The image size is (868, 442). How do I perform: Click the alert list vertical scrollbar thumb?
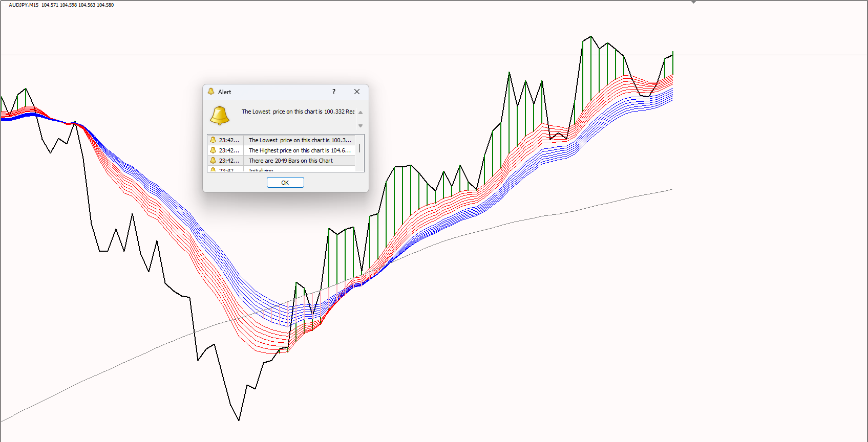[359, 148]
